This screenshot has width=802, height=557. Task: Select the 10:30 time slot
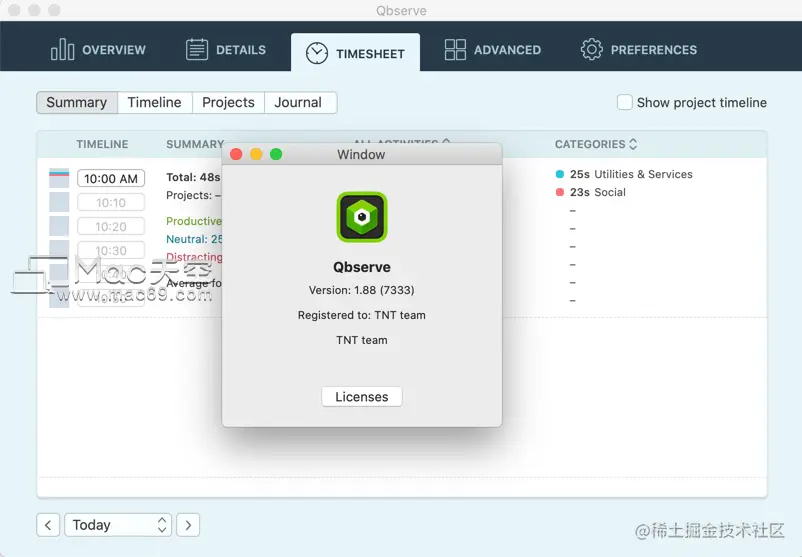[111, 250]
